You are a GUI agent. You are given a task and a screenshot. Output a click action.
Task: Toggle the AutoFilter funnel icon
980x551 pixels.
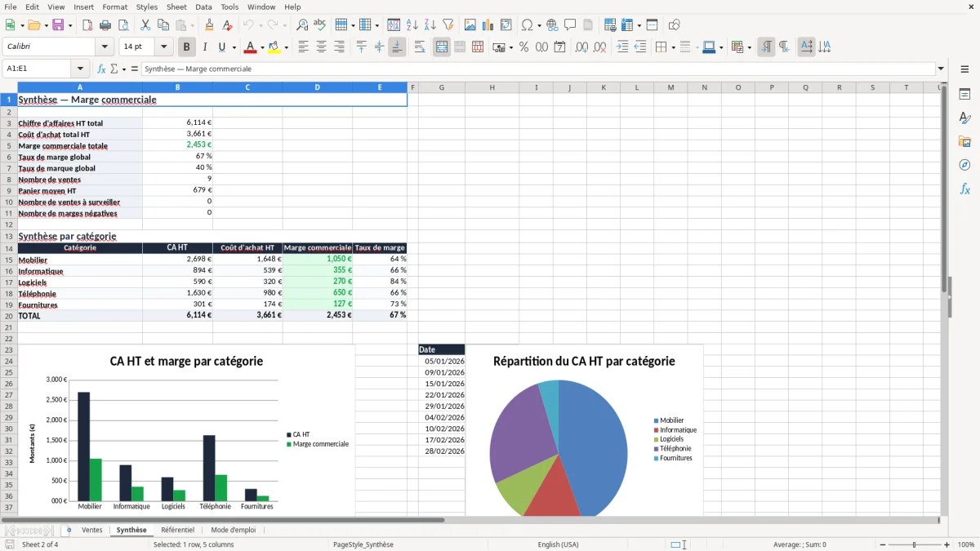click(448, 25)
